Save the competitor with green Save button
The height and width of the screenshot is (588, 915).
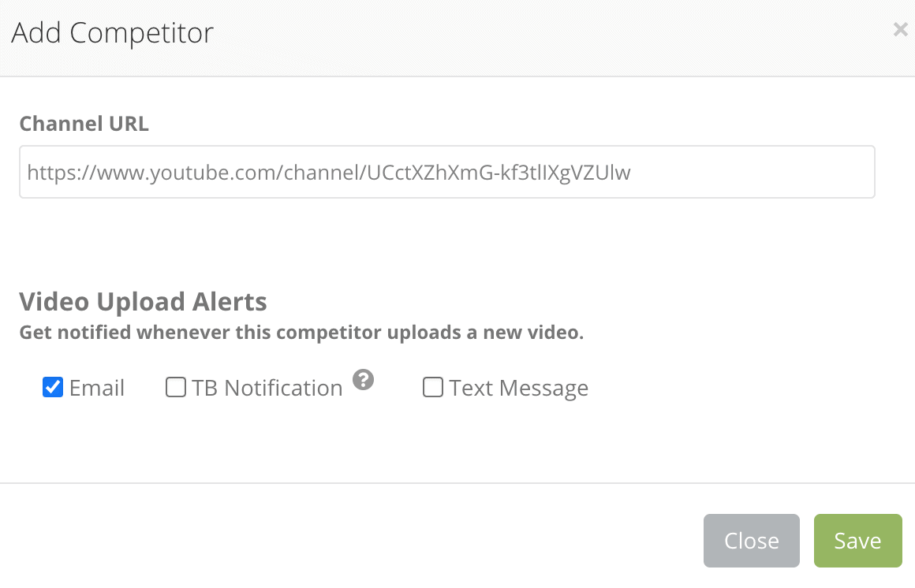coord(857,541)
